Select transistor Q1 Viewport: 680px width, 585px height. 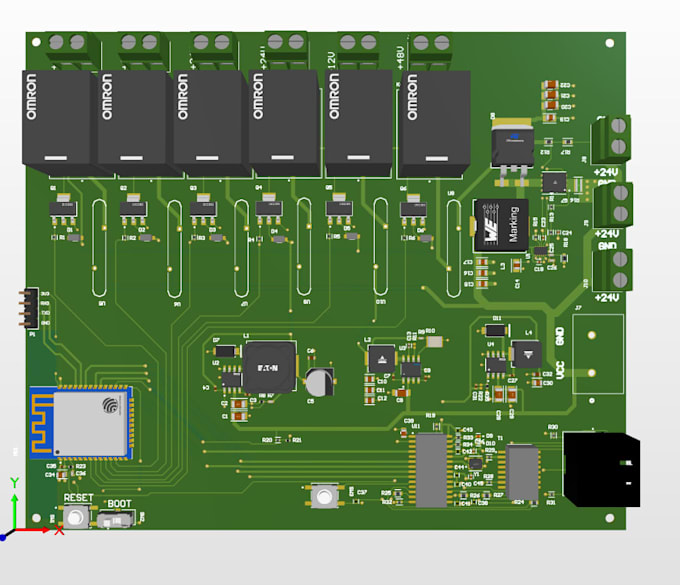pyautogui.click(x=63, y=209)
